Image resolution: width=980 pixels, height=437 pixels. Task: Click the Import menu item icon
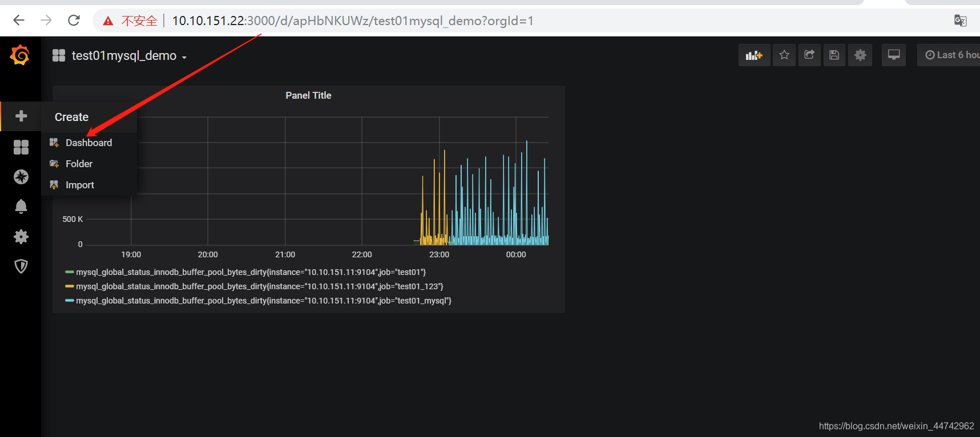(x=54, y=185)
